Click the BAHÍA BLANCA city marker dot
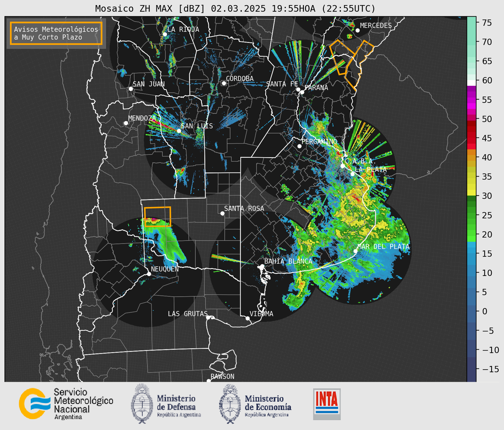 pyautogui.click(x=262, y=266)
